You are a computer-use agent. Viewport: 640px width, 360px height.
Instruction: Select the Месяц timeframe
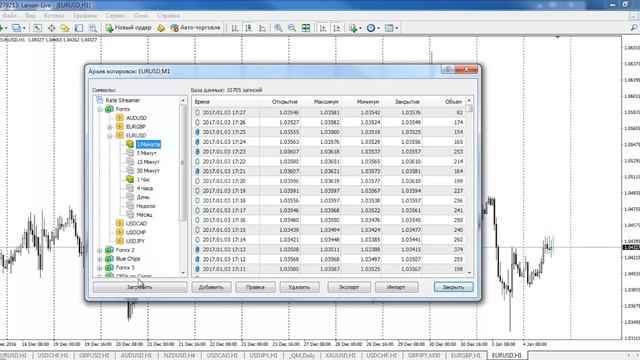point(144,215)
